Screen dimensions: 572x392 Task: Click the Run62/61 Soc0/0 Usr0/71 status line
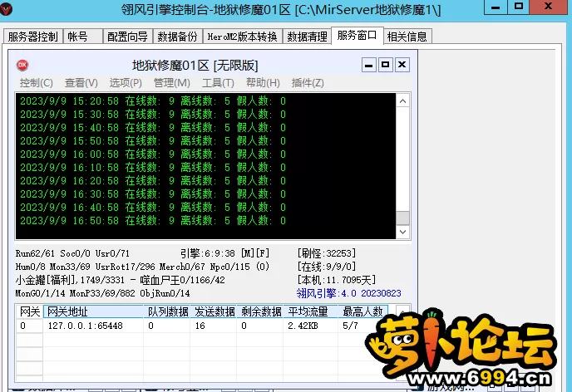pos(72,253)
